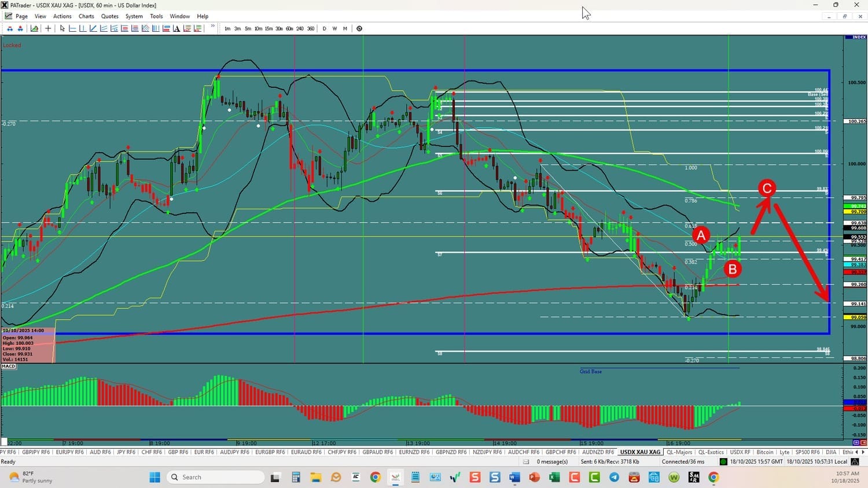This screenshot has height=488, width=868.
Task: Open the Actions menu
Action: click(62, 16)
